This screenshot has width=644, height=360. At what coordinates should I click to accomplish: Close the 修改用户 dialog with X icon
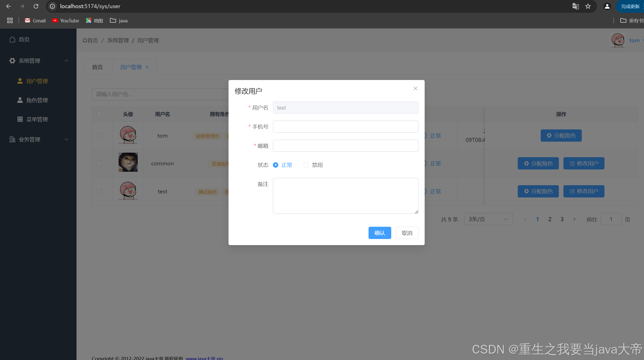click(x=415, y=88)
